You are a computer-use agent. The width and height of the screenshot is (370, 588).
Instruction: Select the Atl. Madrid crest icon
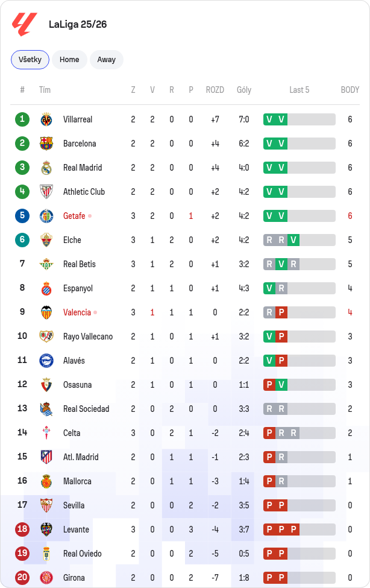(x=46, y=457)
